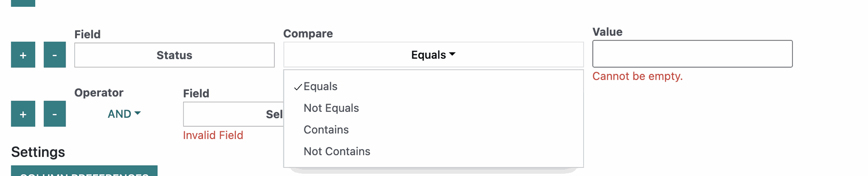868x176 pixels.
Task: Choose the Contains comparison option
Action: [x=326, y=130]
